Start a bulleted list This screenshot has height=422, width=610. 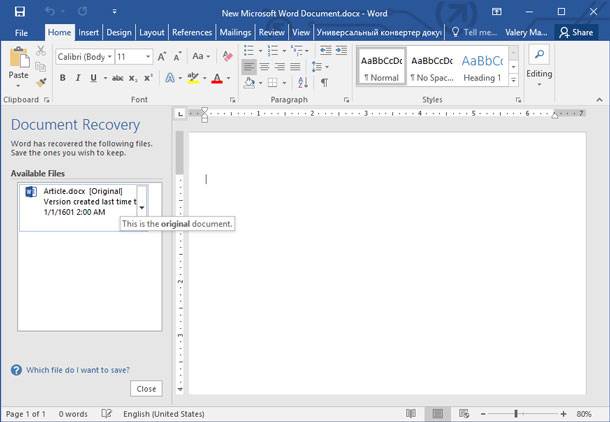point(249,51)
